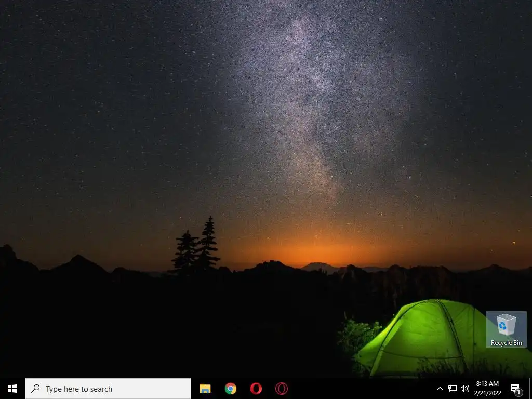Open File Explorer from the taskbar
The height and width of the screenshot is (399, 532).
tap(205, 389)
